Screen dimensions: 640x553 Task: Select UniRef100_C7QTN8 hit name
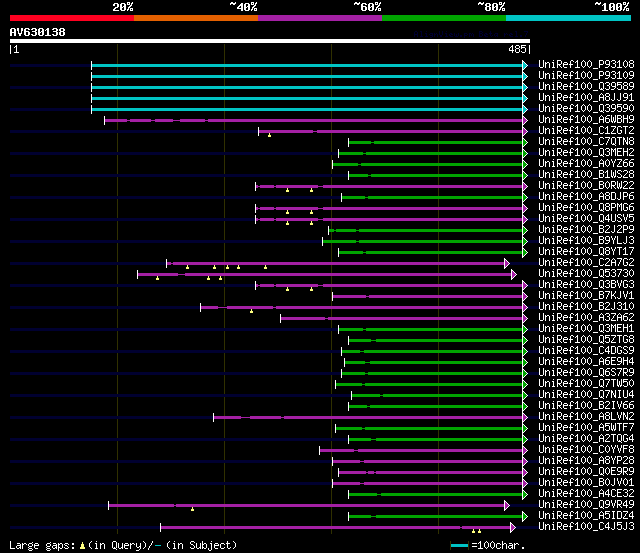[586, 142]
